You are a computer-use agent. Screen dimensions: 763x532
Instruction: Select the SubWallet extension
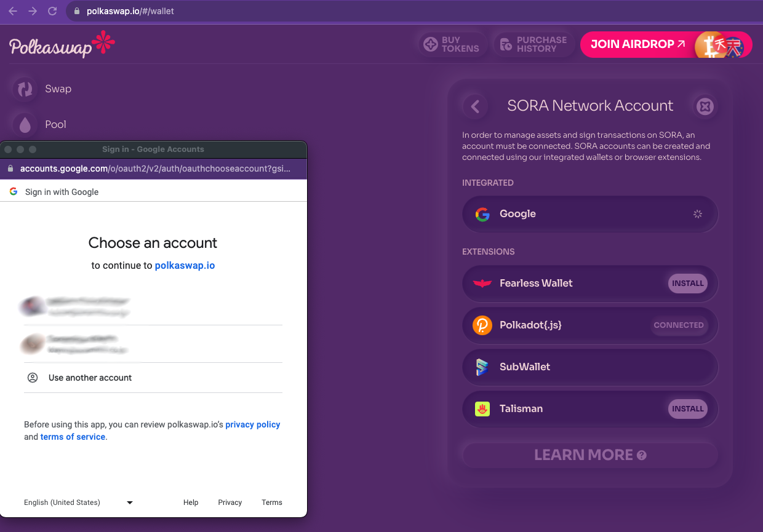tap(590, 367)
